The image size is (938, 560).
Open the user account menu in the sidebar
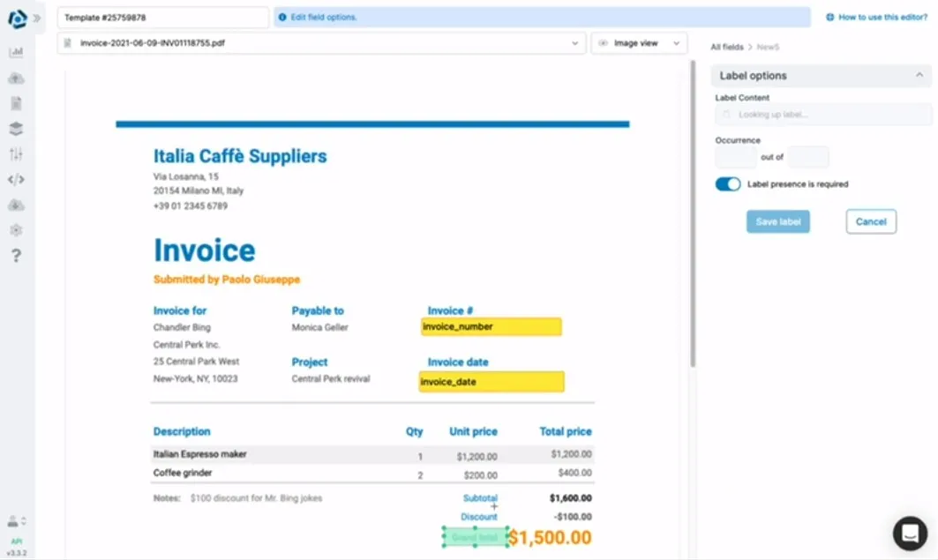(x=16, y=521)
